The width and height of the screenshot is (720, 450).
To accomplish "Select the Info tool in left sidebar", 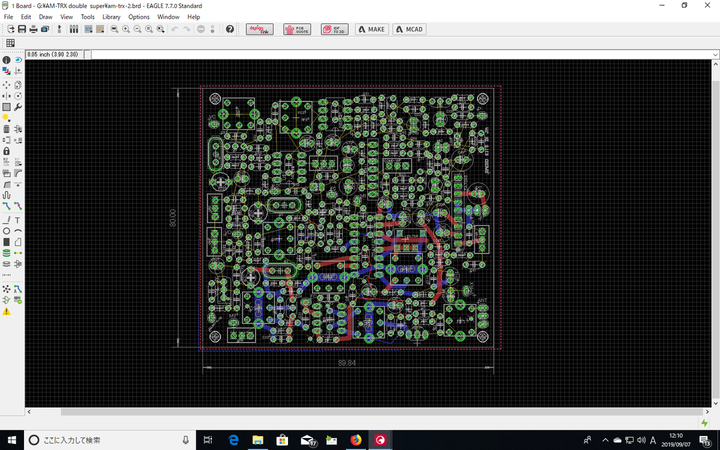I will coord(6,61).
